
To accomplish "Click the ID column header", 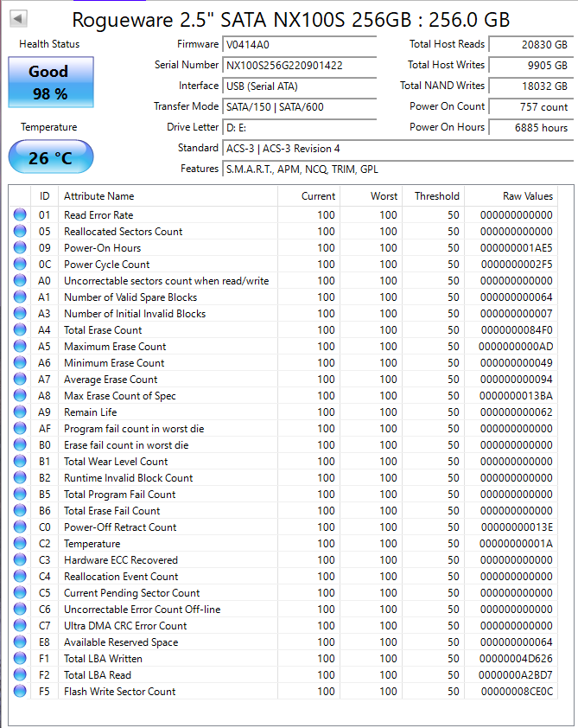I will (45, 196).
